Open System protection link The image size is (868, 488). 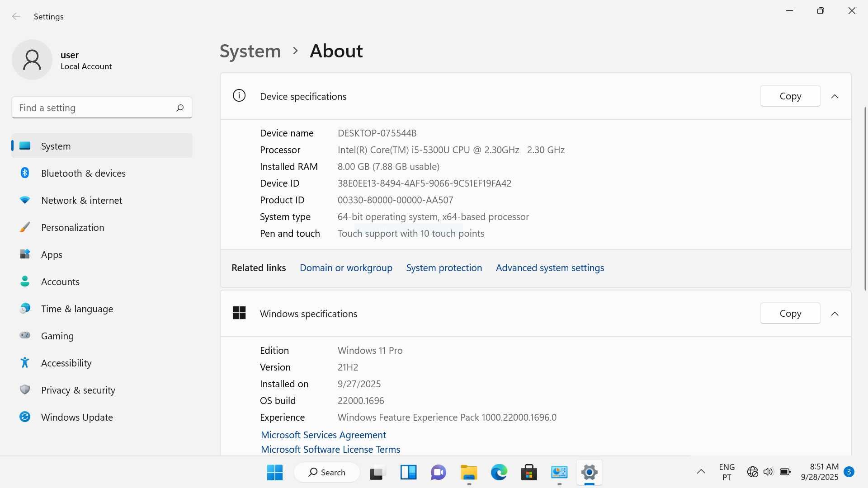(444, 268)
